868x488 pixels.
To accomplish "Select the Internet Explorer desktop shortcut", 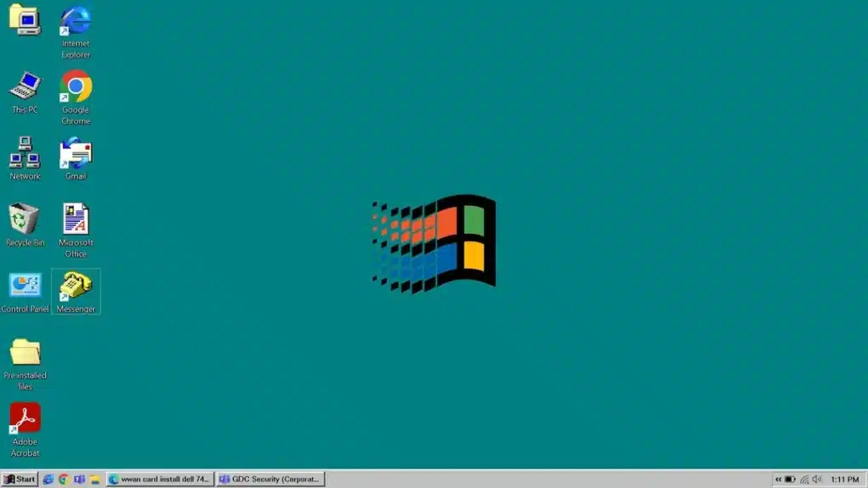I will point(75,32).
